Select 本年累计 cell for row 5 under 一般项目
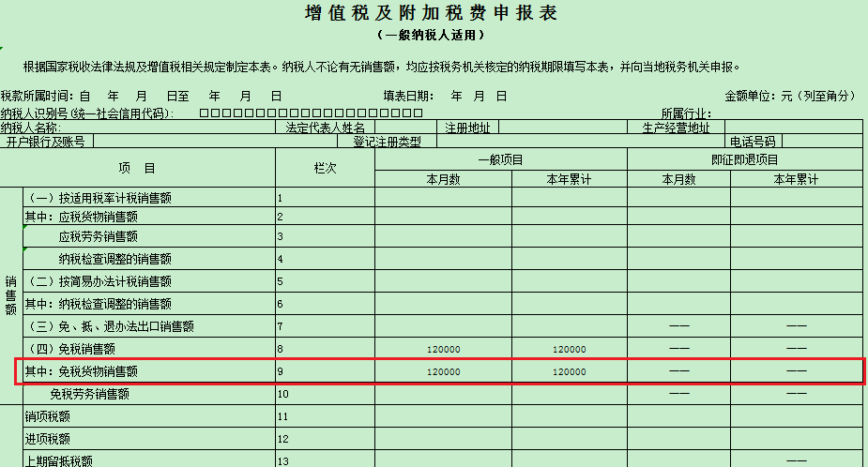Viewport: 868px width, 467px height. pyautogui.click(x=569, y=281)
